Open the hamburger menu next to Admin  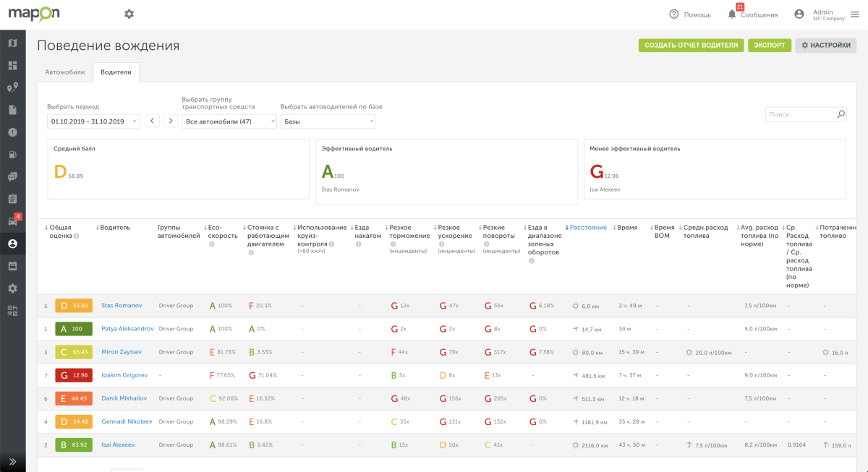[x=855, y=14]
